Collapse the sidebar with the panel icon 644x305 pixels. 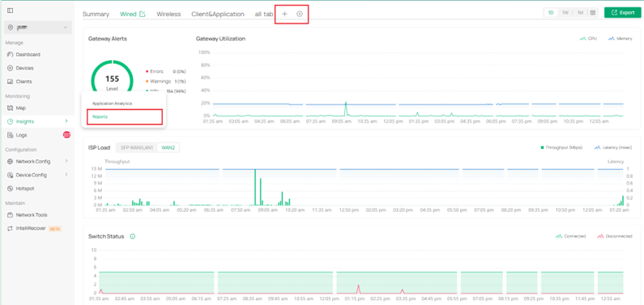tap(11, 11)
